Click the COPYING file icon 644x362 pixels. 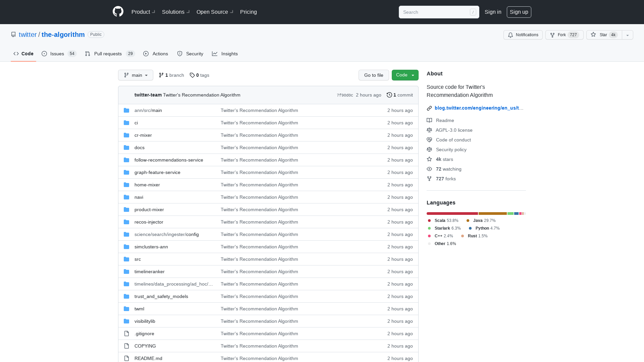(126, 346)
